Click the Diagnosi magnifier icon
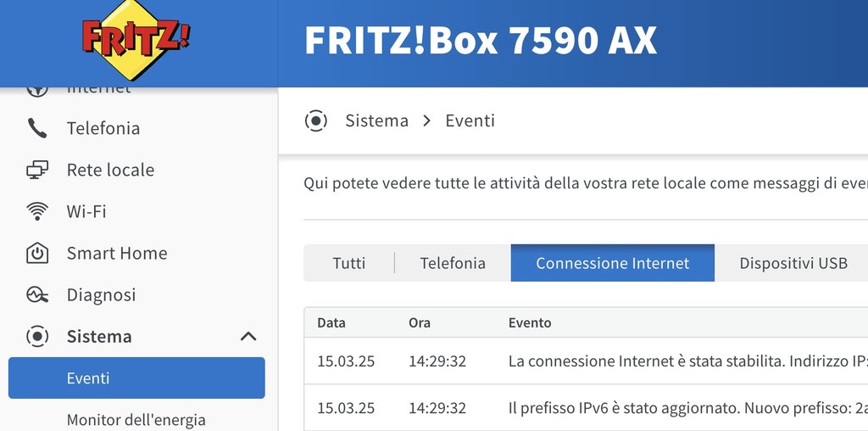Image resolution: width=868 pixels, height=431 pixels. click(37, 294)
